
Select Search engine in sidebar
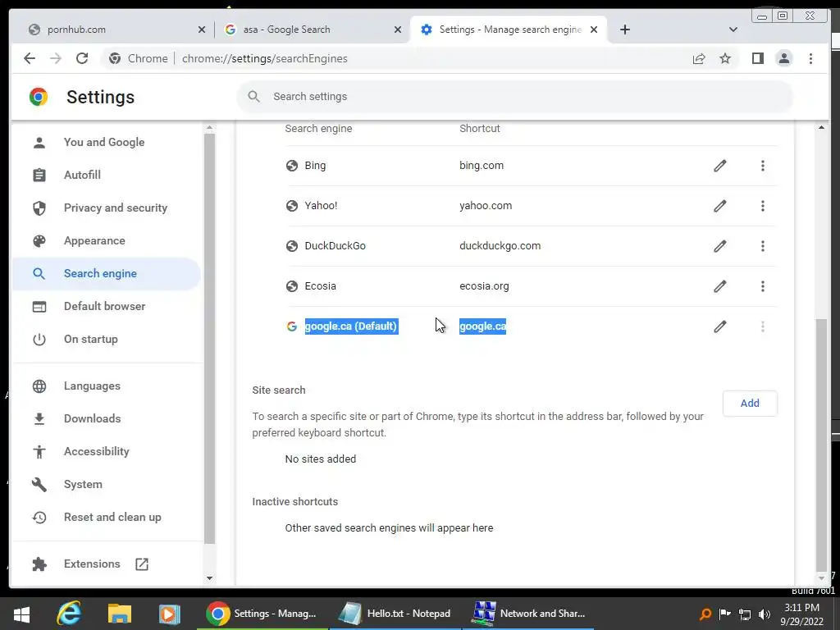(x=106, y=273)
